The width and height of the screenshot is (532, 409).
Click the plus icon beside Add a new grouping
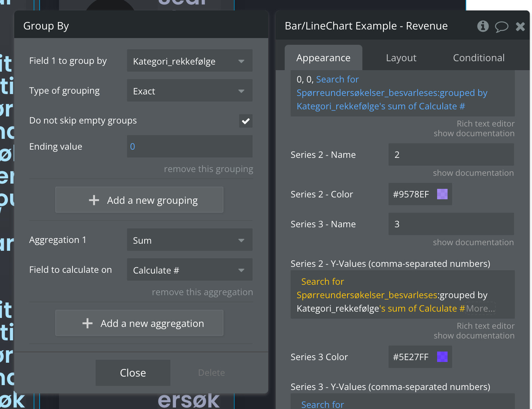tap(94, 200)
